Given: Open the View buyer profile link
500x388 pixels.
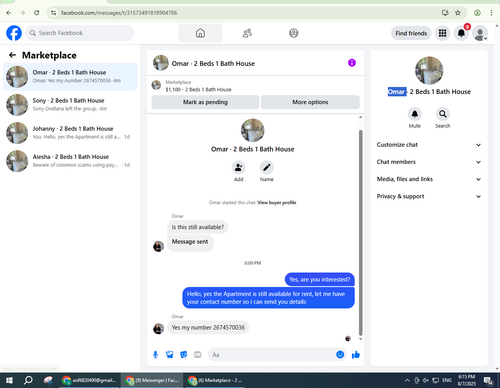Looking at the screenshot, I should (277, 202).
